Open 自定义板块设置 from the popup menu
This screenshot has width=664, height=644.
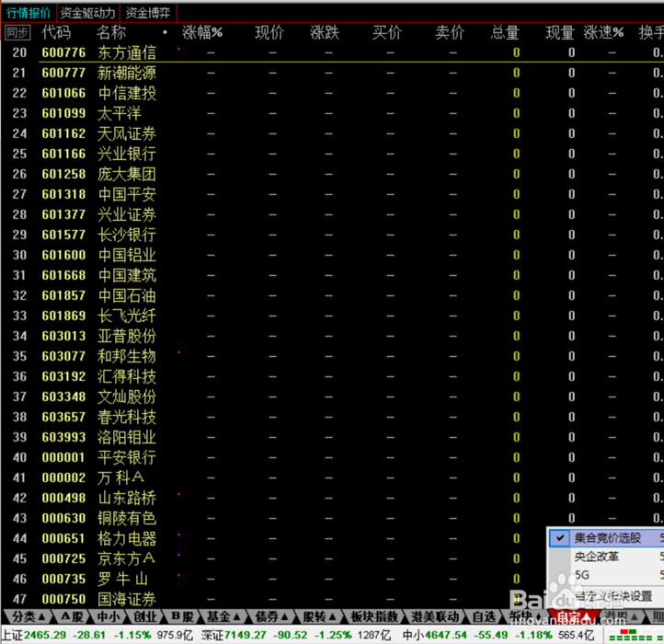(x=613, y=596)
